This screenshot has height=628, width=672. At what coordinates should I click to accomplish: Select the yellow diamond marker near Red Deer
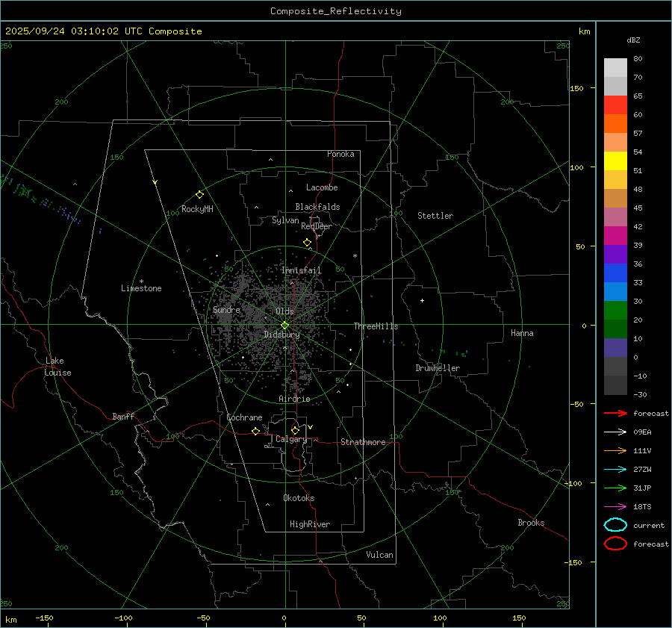pyautogui.click(x=307, y=243)
